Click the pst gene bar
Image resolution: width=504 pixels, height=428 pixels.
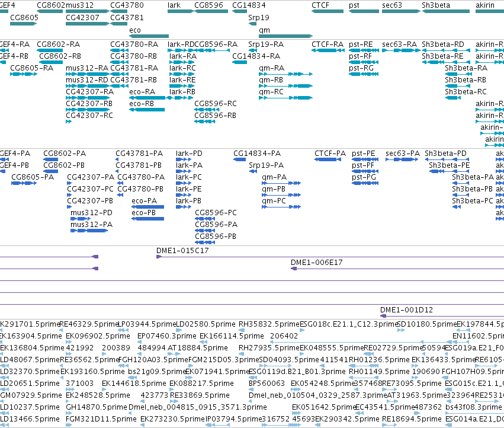pyautogui.click(x=364, y=11)
